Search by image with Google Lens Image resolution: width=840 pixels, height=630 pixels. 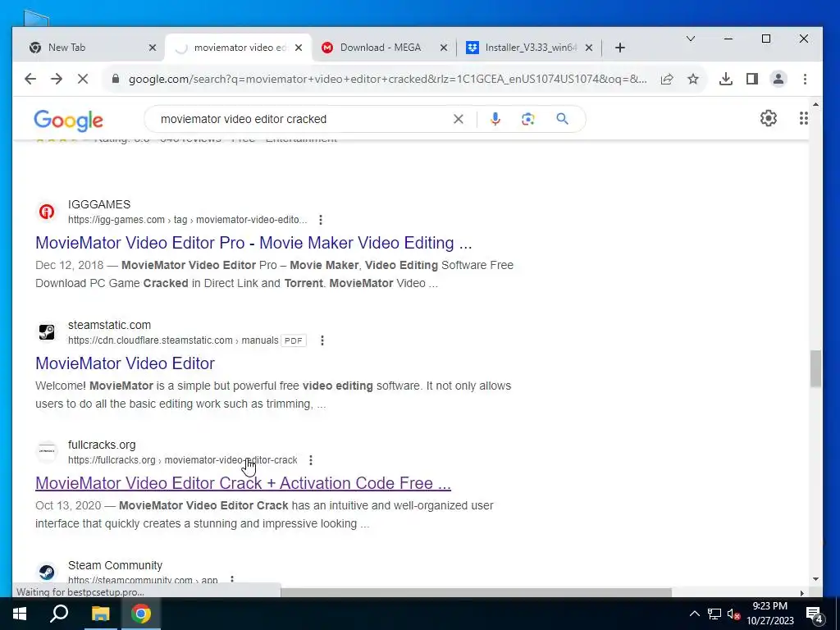point(527,119)
